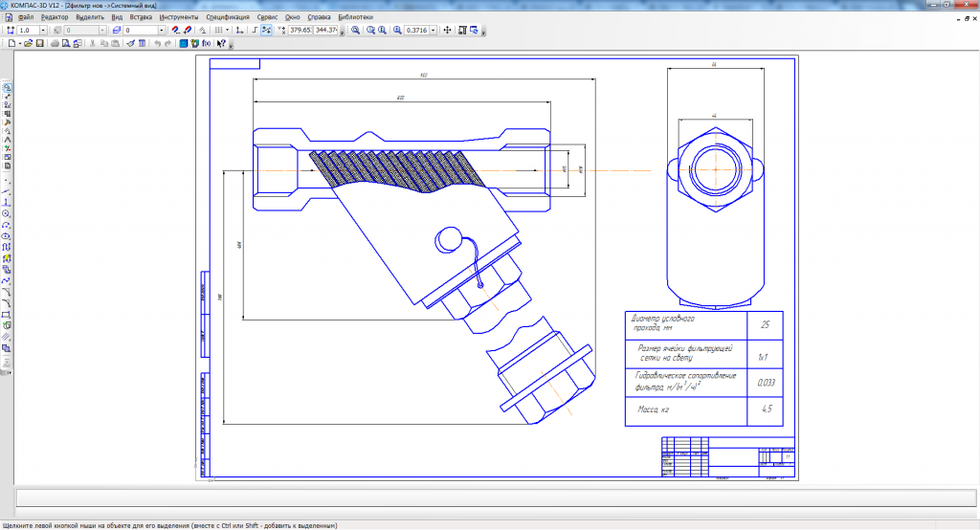Click the X coordinate field 379.65
The height and width of the screenshot is (530, 980).
[x=301, y=30]
